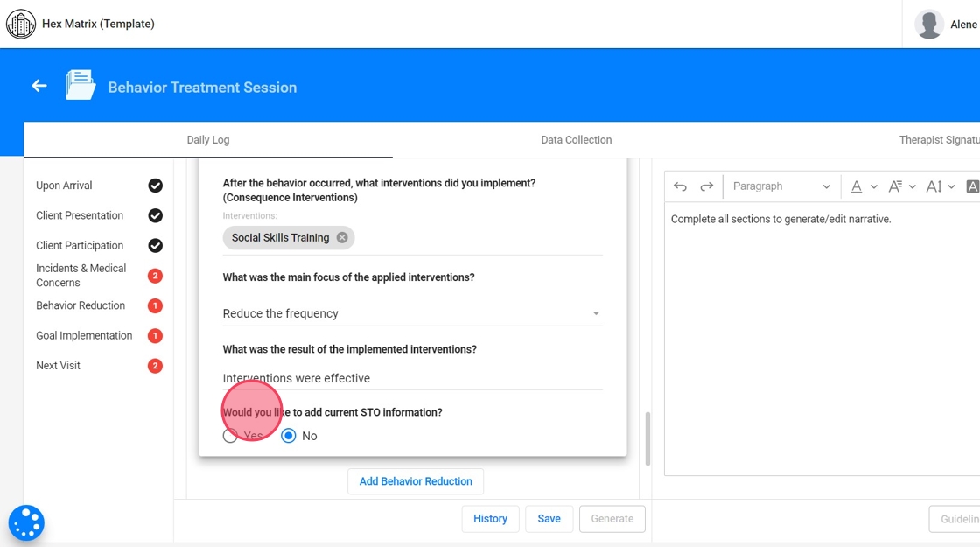Redo the last editor change
Screen dimensions: 980x547
(x=706, y=186)
